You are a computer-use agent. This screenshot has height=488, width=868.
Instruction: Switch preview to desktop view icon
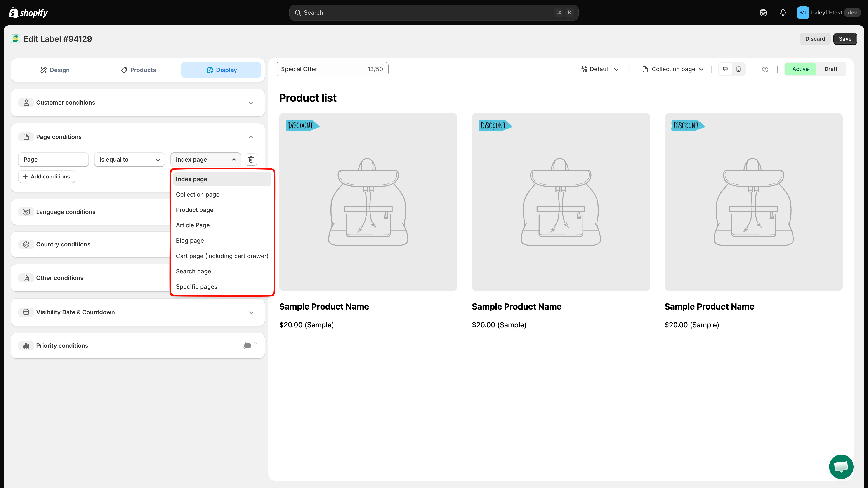[x=725, y=69]
